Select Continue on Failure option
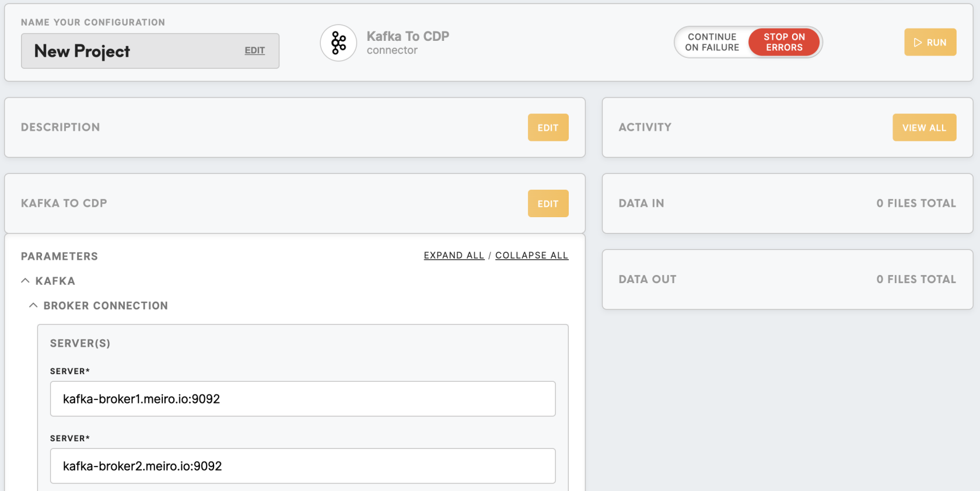Image resolution: width=980 pixels, height=491 pixels. 712,42
